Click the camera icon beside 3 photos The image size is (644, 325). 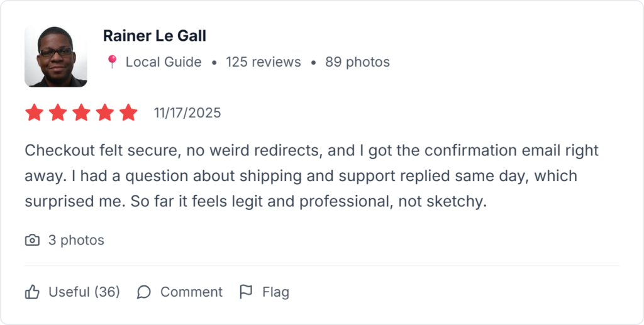pyautogui.click(x=32, y=240)
